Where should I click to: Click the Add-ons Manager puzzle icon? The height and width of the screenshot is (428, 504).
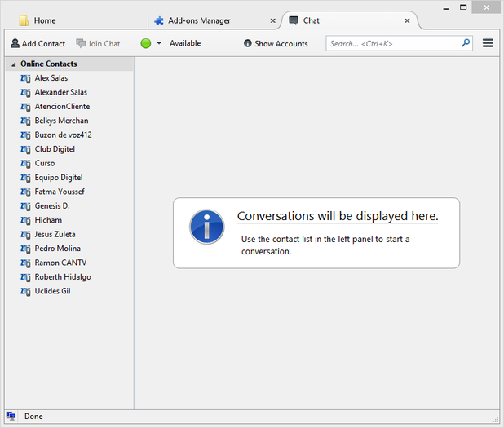coord(159,21)
